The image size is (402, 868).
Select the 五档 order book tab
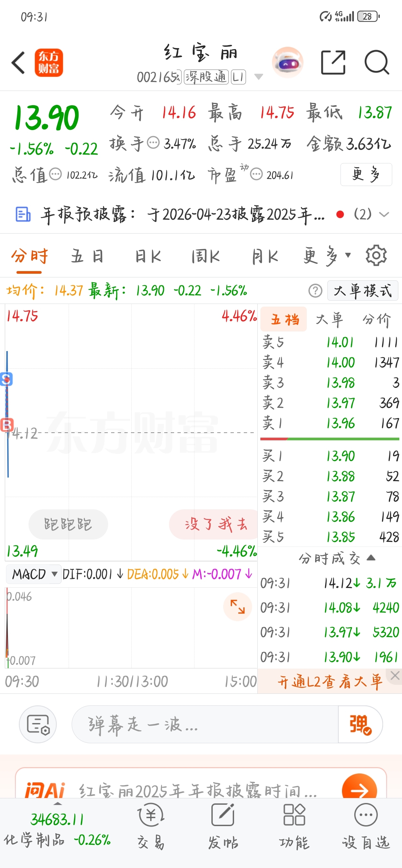(x=284, y=319)
